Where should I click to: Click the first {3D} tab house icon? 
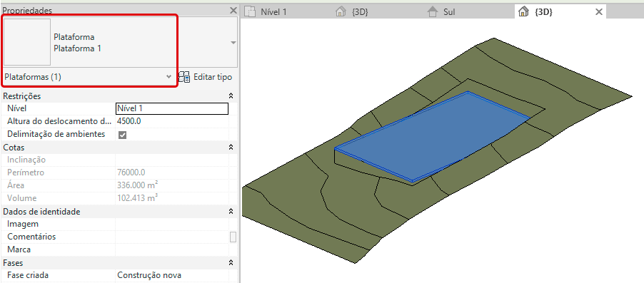[x=341, y=11]
